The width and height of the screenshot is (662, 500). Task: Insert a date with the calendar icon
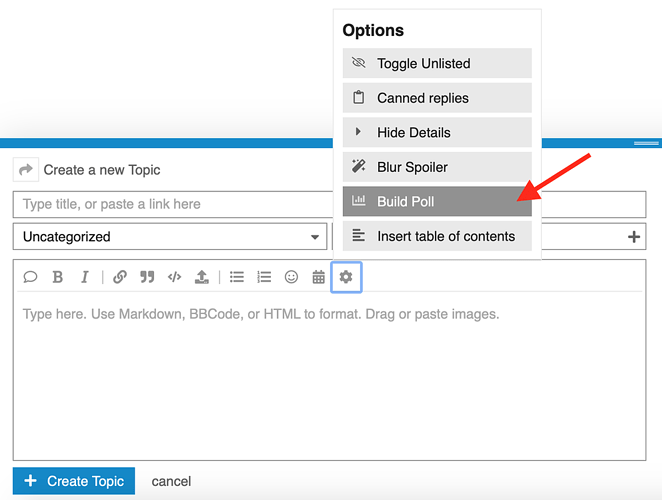(318, 277)
